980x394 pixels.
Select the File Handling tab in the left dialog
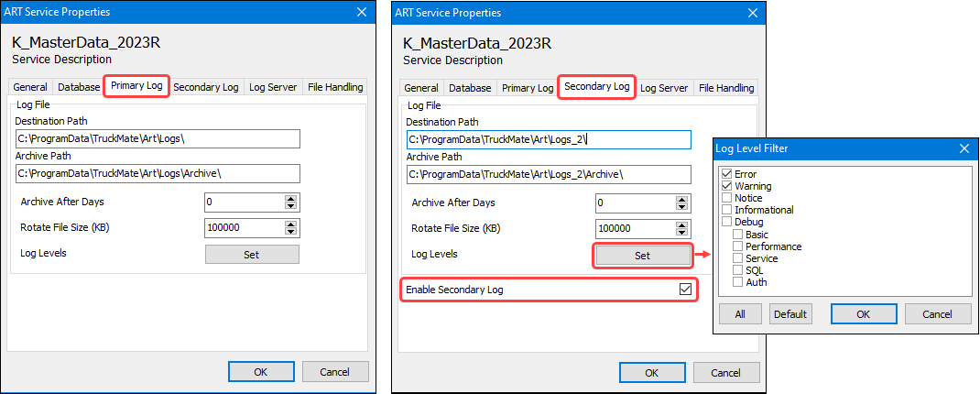pos(334,88)
